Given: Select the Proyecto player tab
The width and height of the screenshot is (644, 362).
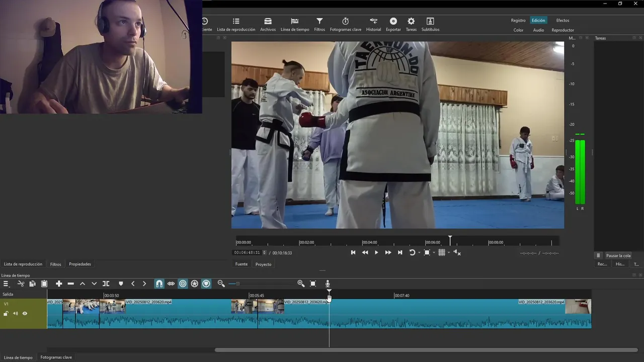Looking at the screenshot, I should point(263,264).
